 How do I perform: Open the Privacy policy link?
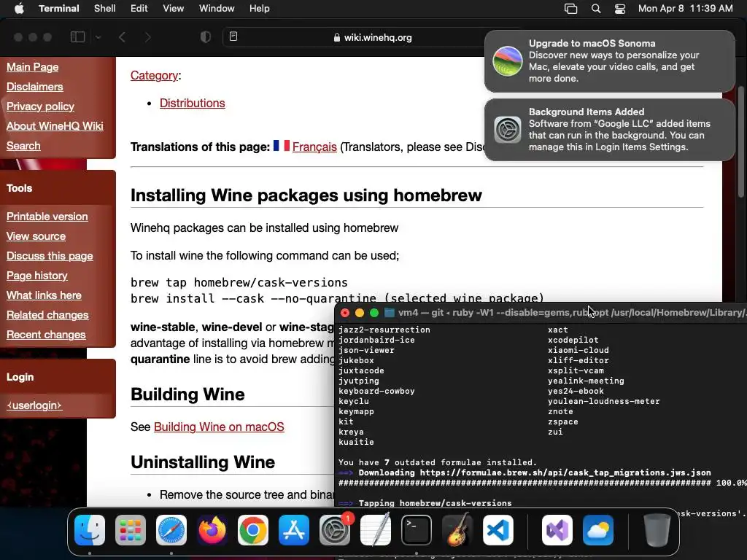pos(41,106)
